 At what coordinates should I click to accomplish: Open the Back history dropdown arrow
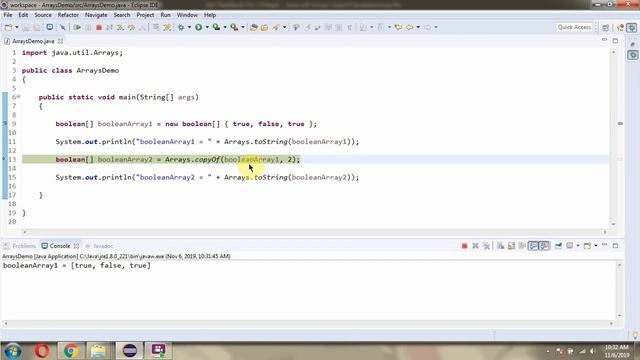click(x=418, y=27)
